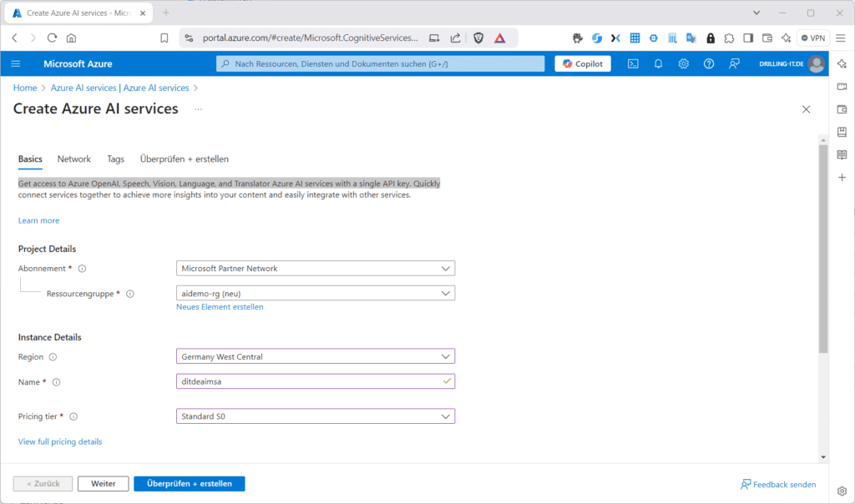Click the page vertical scrollbar thumb
855x504 pixels.
point(822,249)
